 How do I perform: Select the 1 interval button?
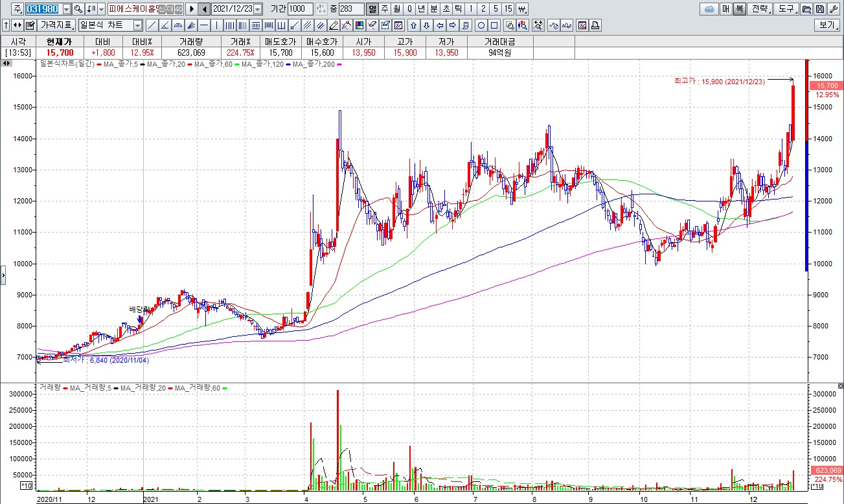[471, 9]
